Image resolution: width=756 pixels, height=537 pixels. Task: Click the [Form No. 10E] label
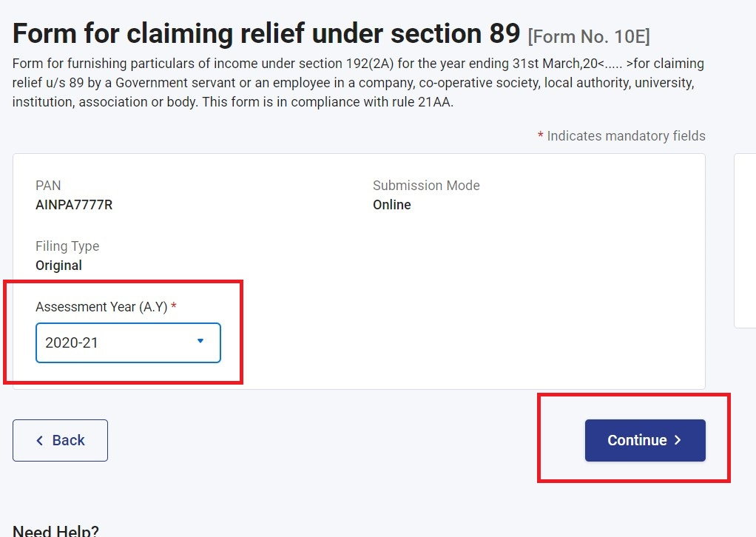589,36
